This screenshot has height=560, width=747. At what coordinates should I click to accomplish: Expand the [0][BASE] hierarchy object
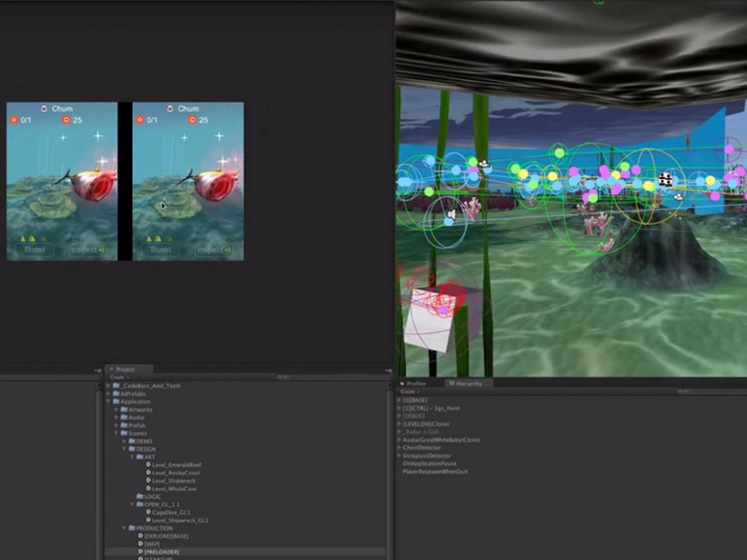[399, 400]
